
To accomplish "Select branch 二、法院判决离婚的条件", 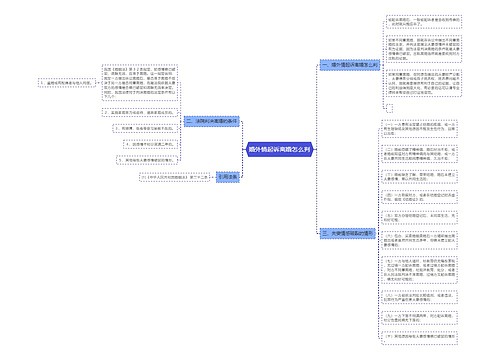I will tap(212, 121).
